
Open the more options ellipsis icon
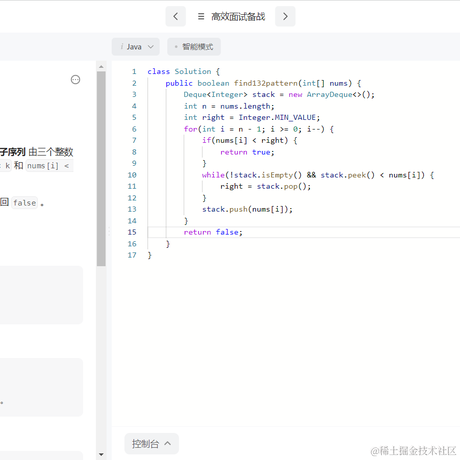click(76, 80)
